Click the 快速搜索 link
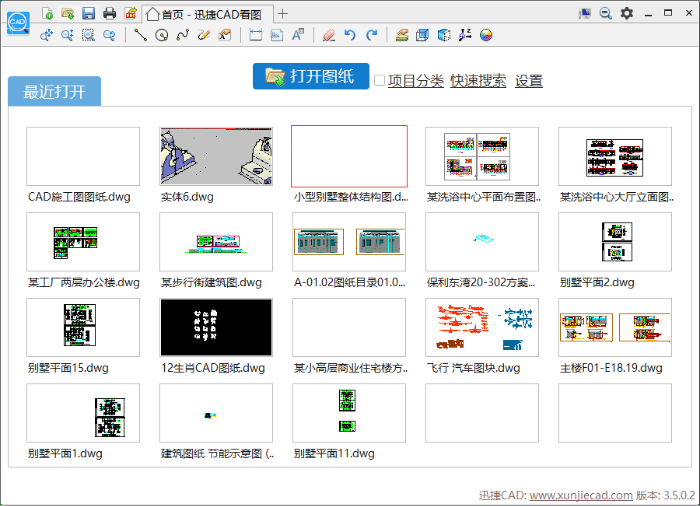 pos(478,81)
